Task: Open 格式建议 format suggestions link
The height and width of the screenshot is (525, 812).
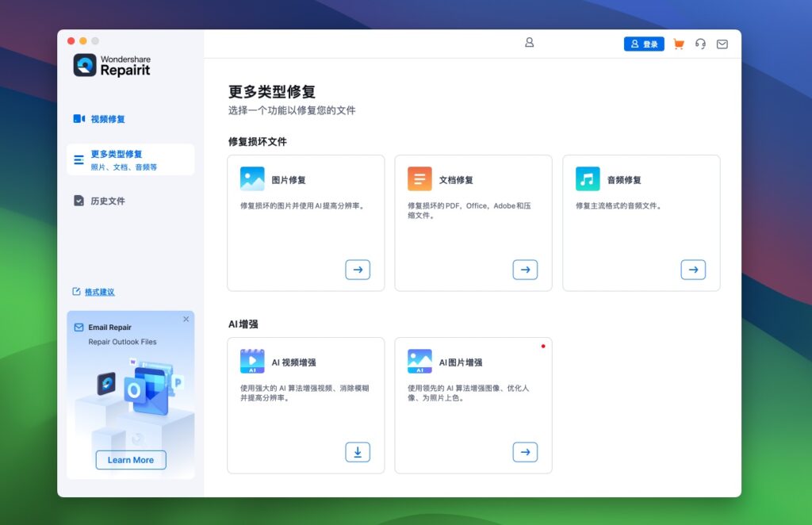Action: click(x=101, y=292)
